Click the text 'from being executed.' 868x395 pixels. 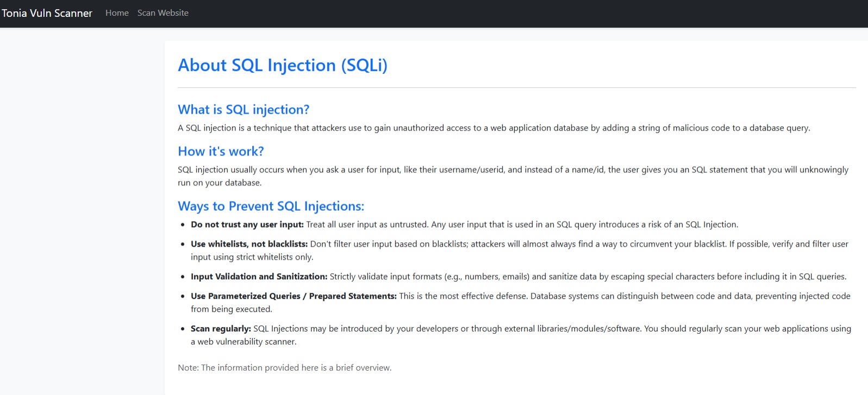coord(232,310)
